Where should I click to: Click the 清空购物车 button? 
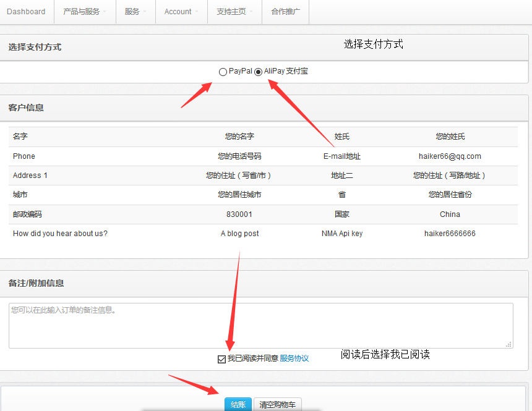pyautogui.click(x=277, y=404)
